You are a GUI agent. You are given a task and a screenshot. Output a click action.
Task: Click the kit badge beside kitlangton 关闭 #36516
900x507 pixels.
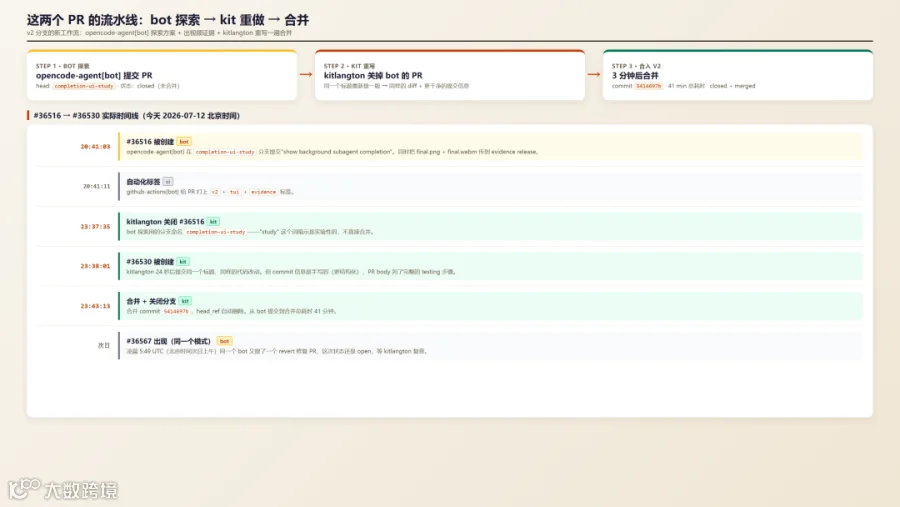[214, 222]
